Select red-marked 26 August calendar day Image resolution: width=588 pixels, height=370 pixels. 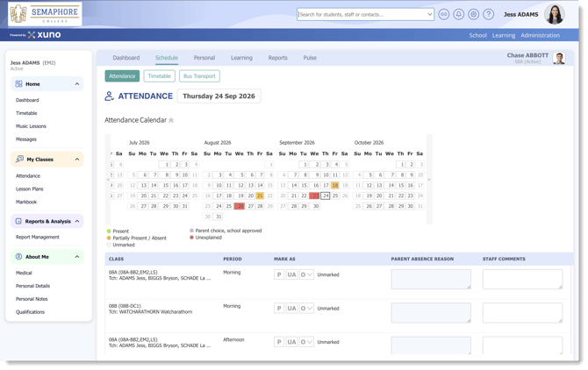(x=240, y=206)
